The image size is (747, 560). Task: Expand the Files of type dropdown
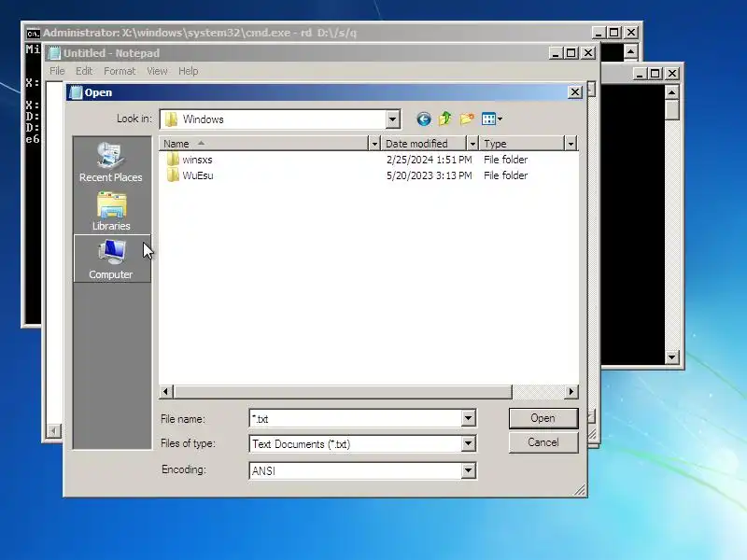click(x=468, y=444)
